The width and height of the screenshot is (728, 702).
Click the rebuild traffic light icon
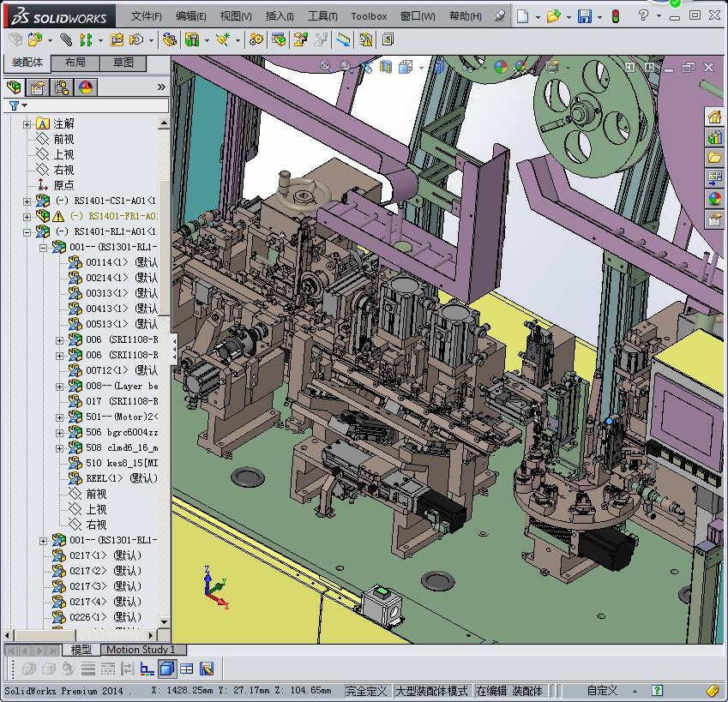(x=616, y=16)
